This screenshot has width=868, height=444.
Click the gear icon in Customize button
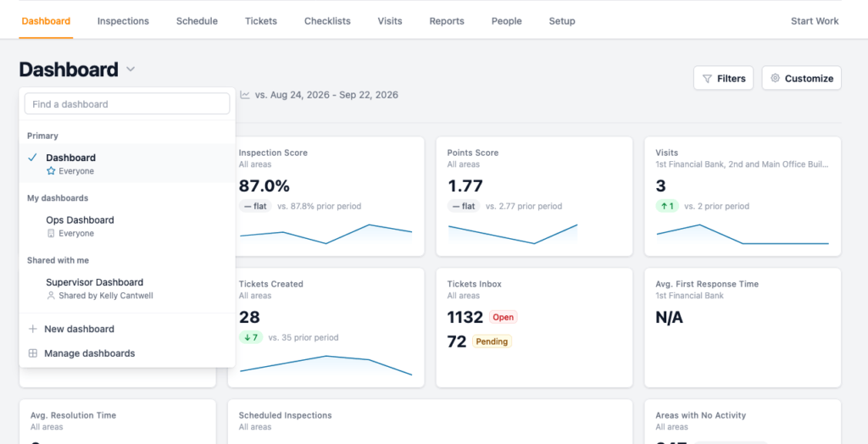(775, 78)
